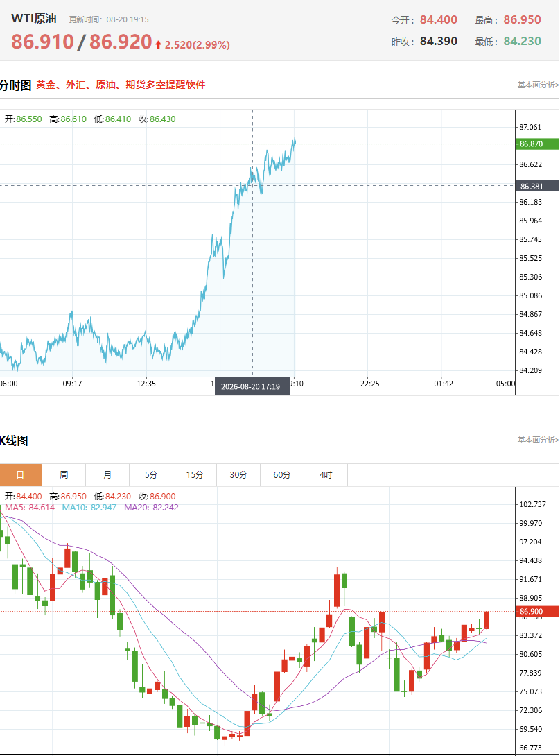This screenshot has width=560, height=756.
Task: Click the red 黄金、外汇、原油 reminder software link
Action: coord(121,85)
